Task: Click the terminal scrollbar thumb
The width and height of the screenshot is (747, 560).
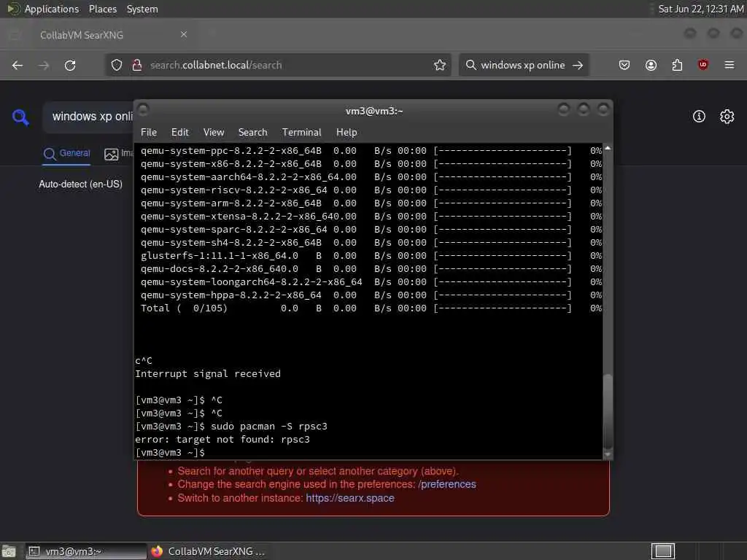Action: click(x=608, y=411)
